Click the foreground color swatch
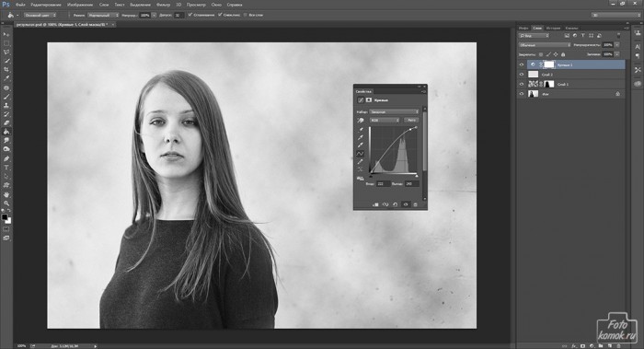This screenshot has width=644, height=349. tap(5, 217)
